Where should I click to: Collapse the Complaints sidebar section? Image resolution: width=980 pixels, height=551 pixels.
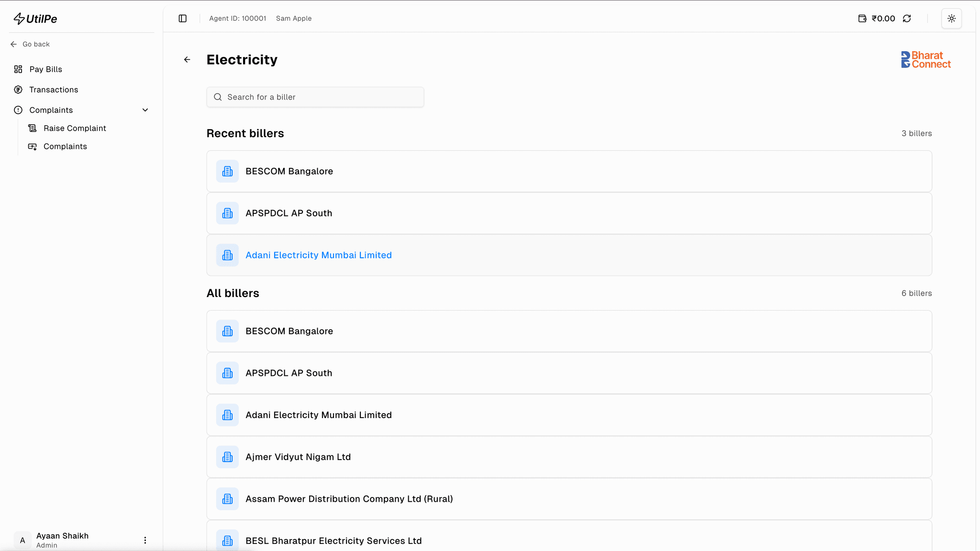pyautogui.click(x=145, y=110)
